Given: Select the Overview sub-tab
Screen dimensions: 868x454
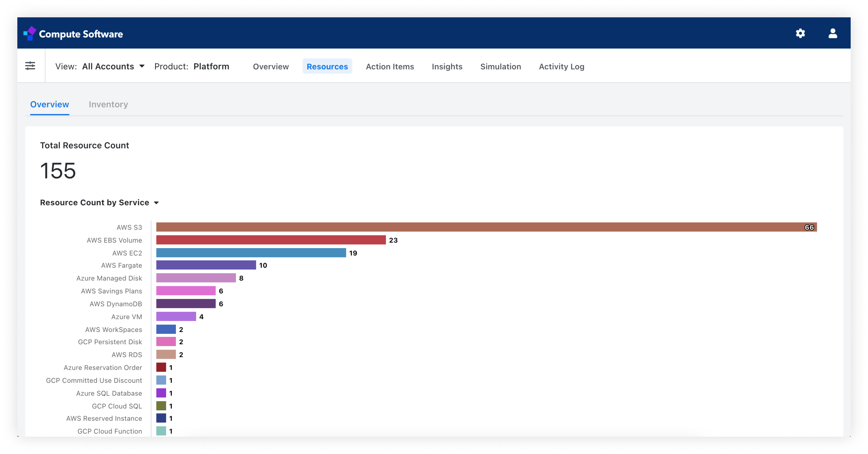Looking at the screenshot, I should pos(49,104).
